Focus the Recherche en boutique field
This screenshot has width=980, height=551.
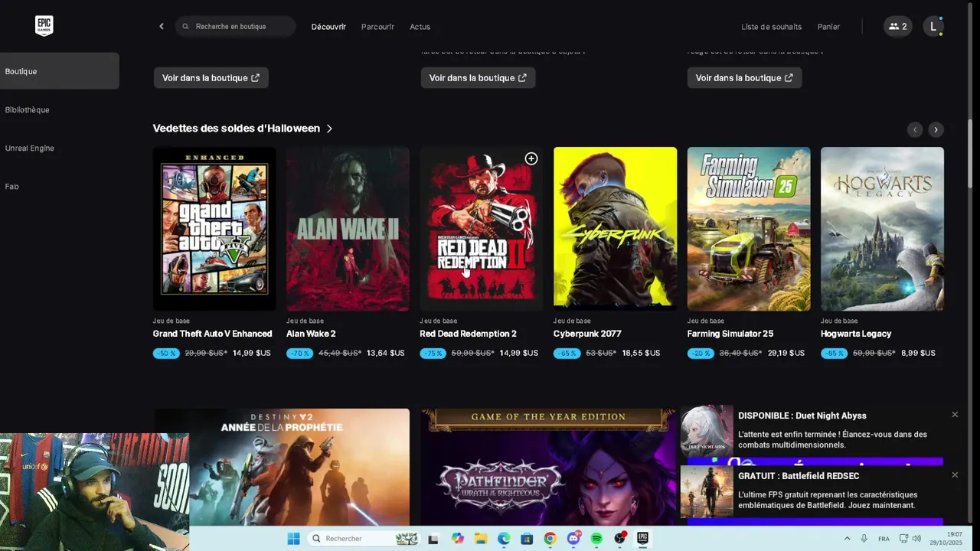click(x=236, y=27)
